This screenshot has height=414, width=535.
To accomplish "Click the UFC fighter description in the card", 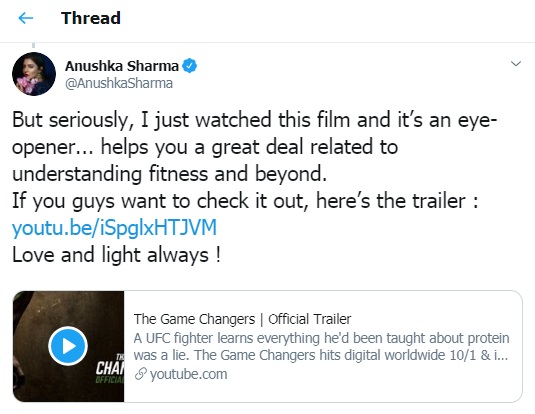I will 321,346.
